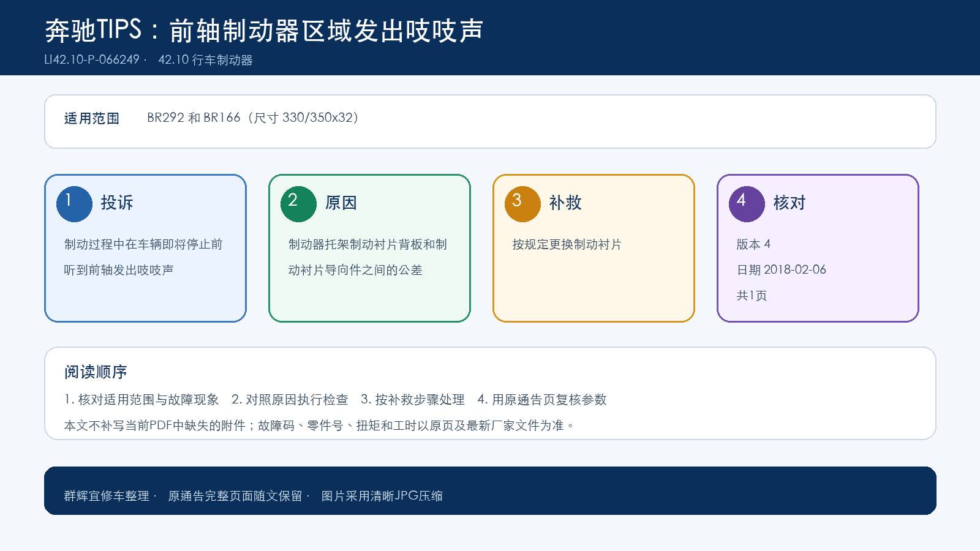980x551 pixels.
Task: Click the text 版本 4
Action: pyautogui.click(x=753, y=244)
